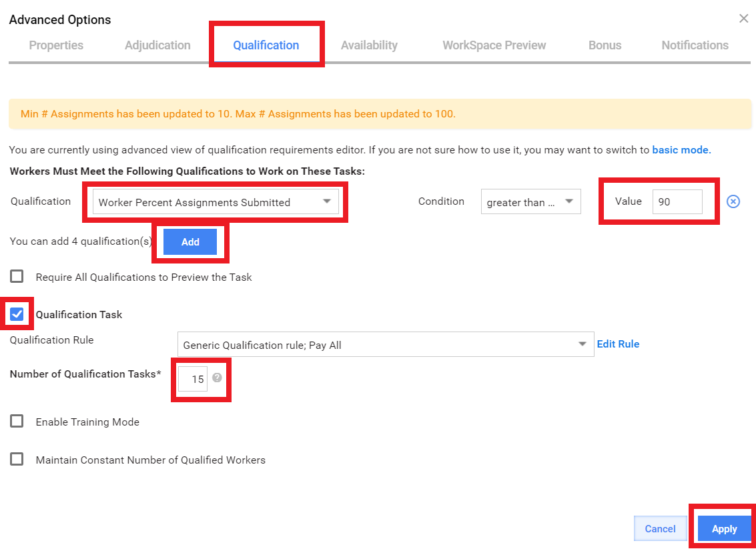Open the Qualification Rule dropdown

pos(386,344)
